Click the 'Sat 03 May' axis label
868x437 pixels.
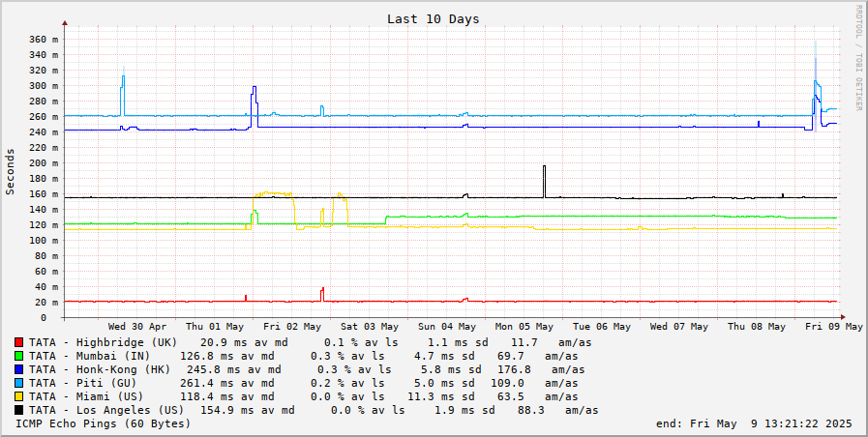pyautogui.click(x=370, y=327)
